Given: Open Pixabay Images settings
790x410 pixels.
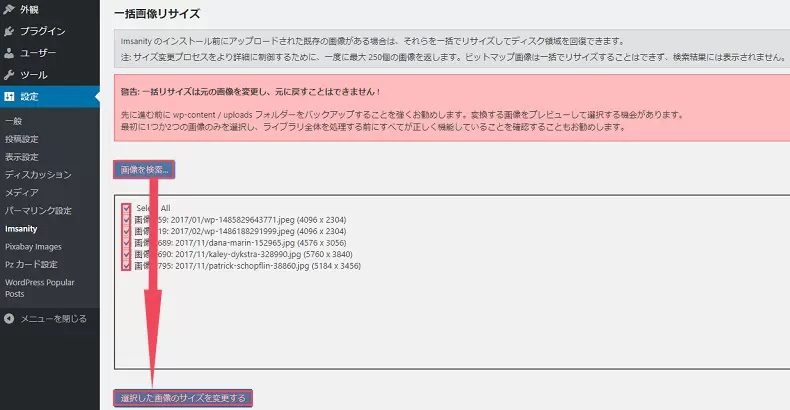Looking at the screenshot, I should [x=33, y=246].
